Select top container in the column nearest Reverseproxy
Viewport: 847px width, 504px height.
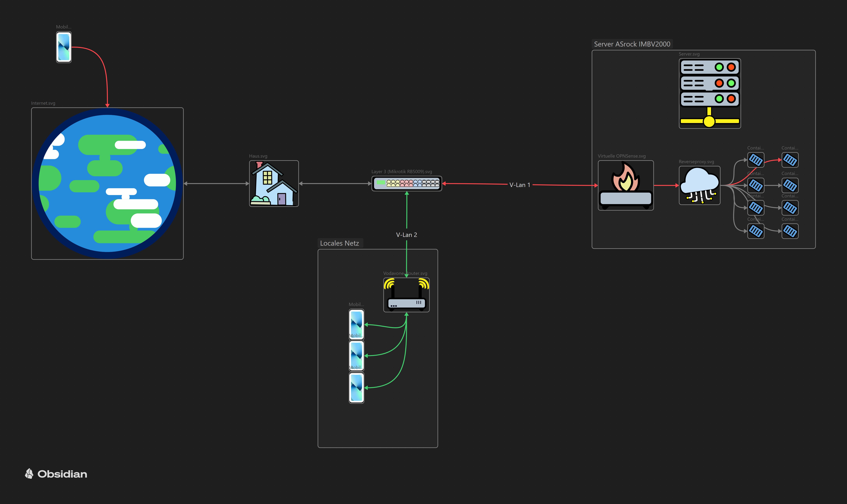[756, 160]
